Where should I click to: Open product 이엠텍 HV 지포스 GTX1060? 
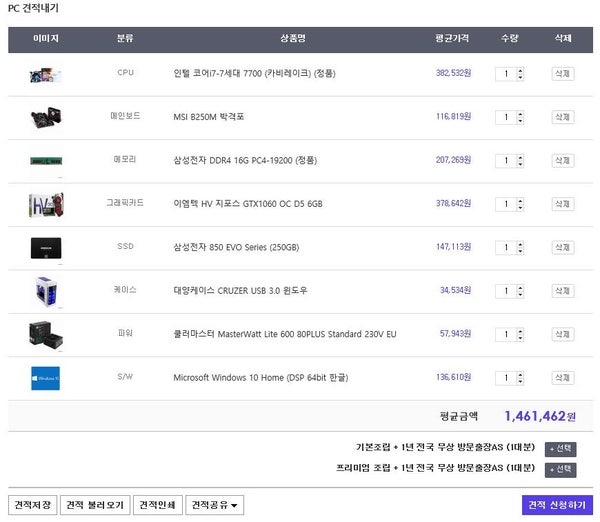248,204
